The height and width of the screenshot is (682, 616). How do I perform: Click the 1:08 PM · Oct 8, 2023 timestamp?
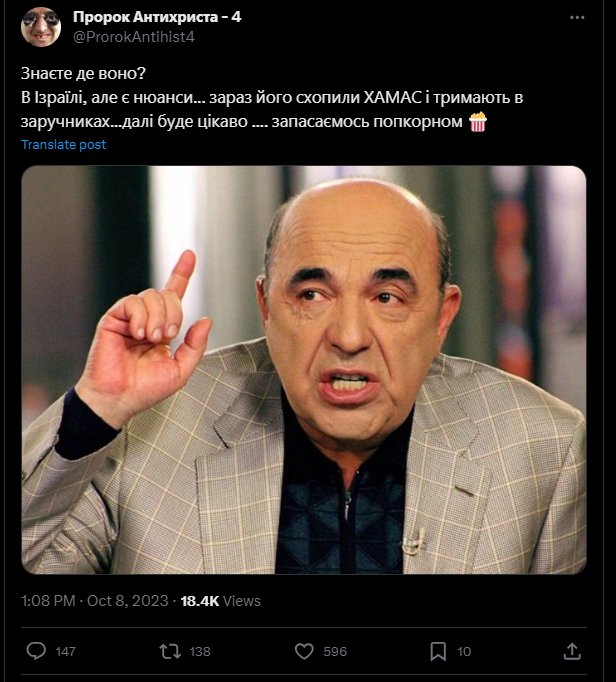point(93,601)
